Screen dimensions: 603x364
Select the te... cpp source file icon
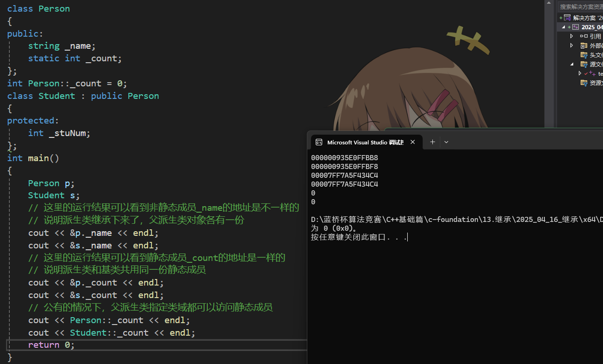coord(592,73)
